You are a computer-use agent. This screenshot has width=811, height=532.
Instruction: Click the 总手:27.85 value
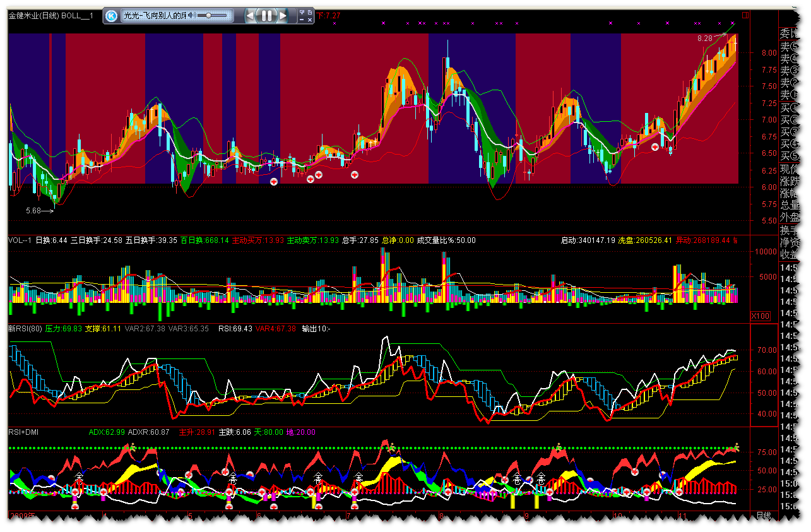pos(360,240)
